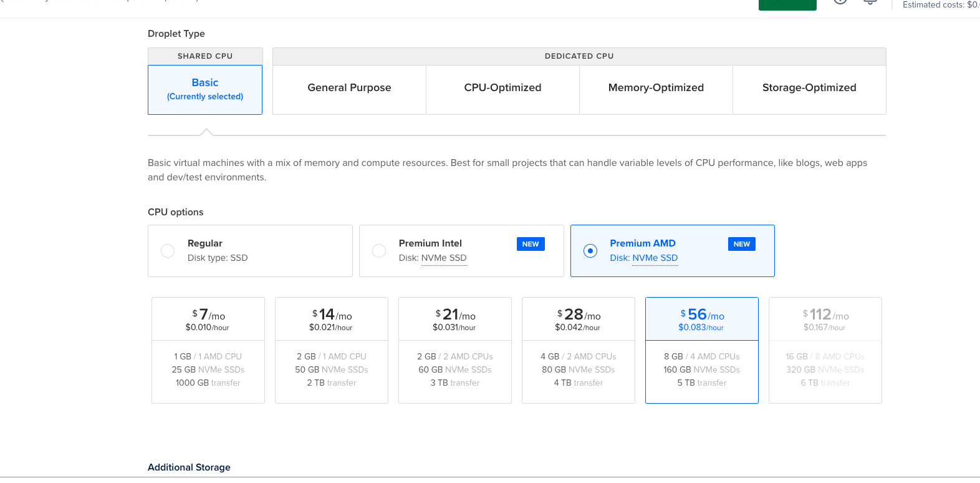Click the SHARED CPU header label
Image resolution: width=980 pixels, height=483 pixels.
click(x=205, y=56)
